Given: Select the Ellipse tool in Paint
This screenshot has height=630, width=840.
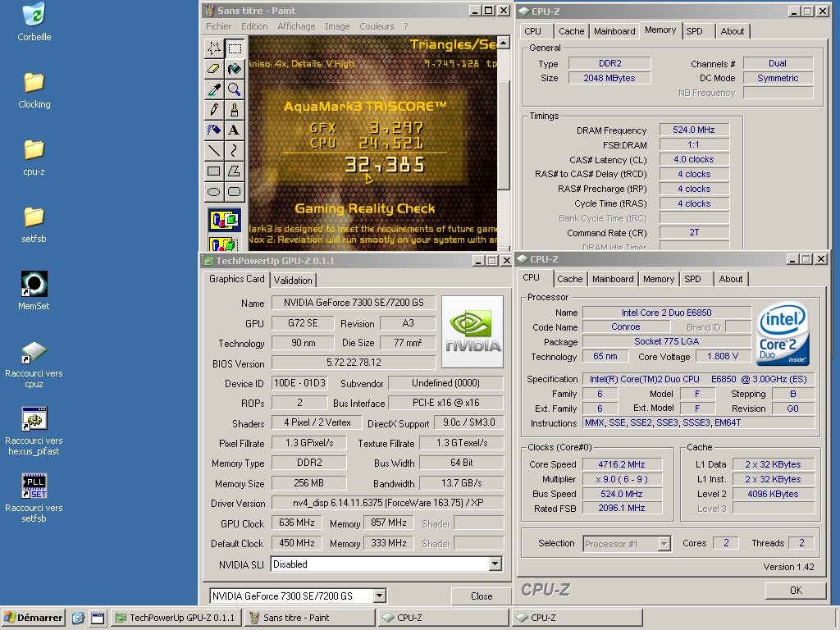Looking at the screenshot, I should pos(214,191).
